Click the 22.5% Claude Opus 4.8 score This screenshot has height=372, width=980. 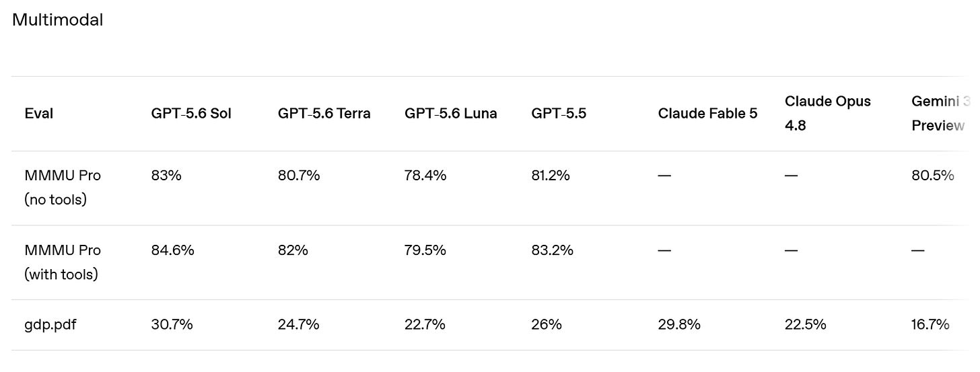coord(806,325)
